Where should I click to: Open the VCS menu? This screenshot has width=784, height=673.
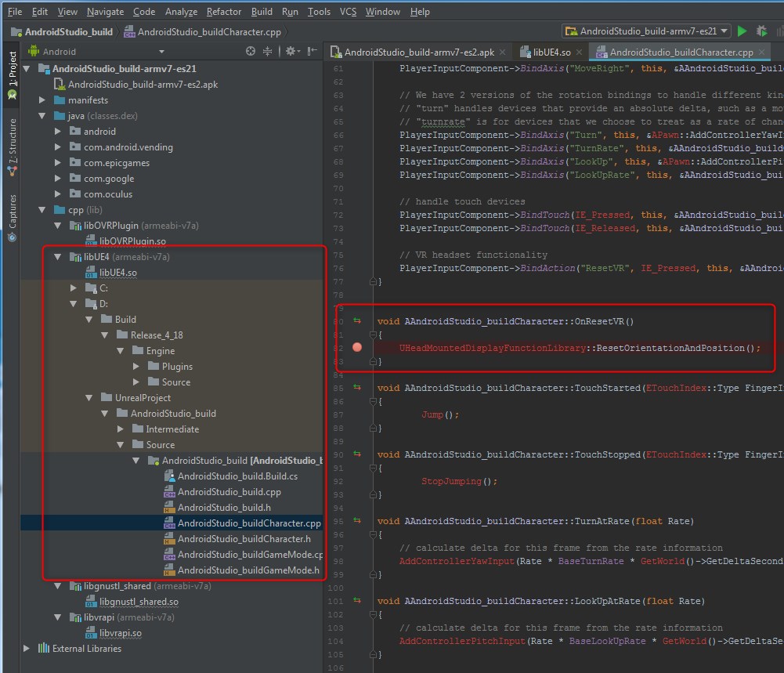348,12
